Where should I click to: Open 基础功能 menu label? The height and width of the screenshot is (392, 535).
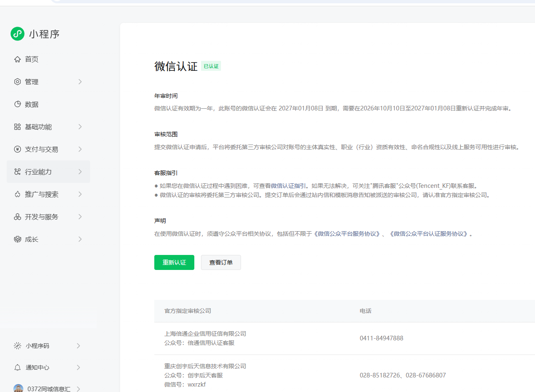(38, 127)
